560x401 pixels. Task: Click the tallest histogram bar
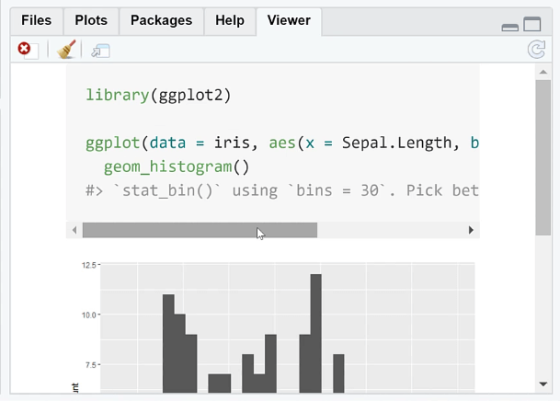tap(316, 334)
